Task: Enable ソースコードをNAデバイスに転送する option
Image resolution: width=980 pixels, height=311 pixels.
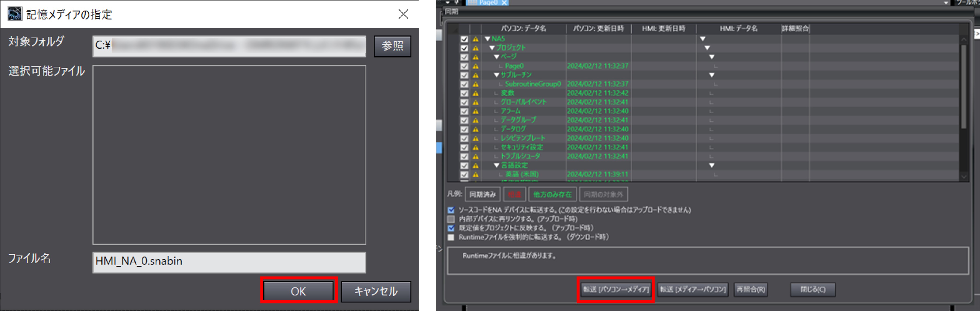Action: [x=451, y=210]
